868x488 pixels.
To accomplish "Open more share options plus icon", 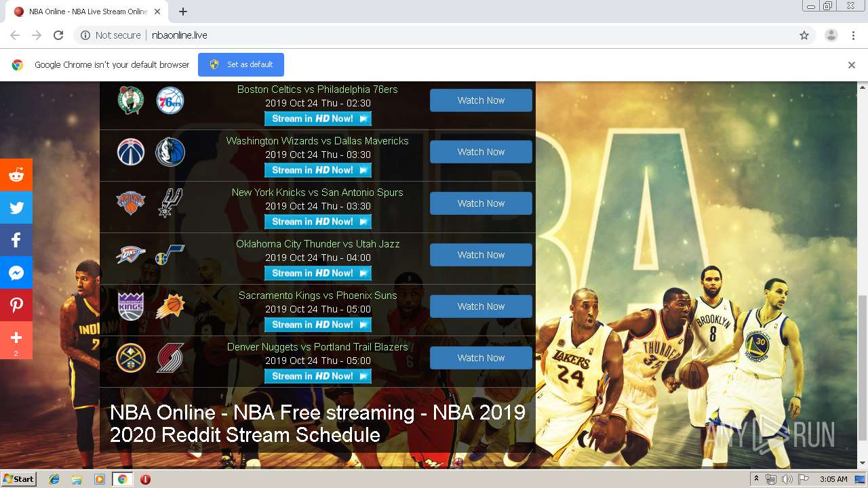I will tap(16, 338).
